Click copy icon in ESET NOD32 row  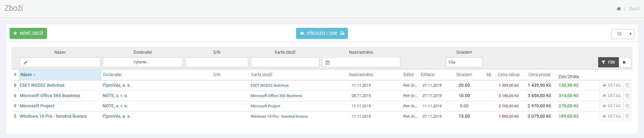tap(627, 85)
